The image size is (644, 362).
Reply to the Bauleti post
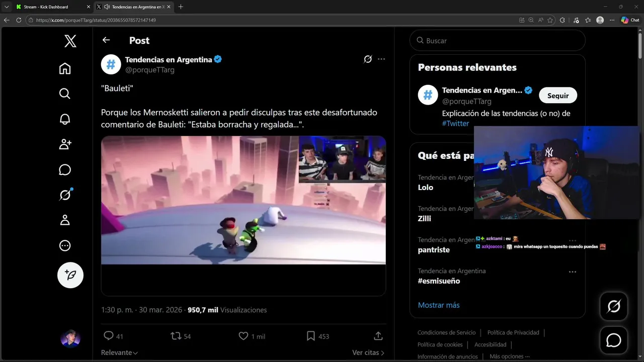click(x=109, y=336)
